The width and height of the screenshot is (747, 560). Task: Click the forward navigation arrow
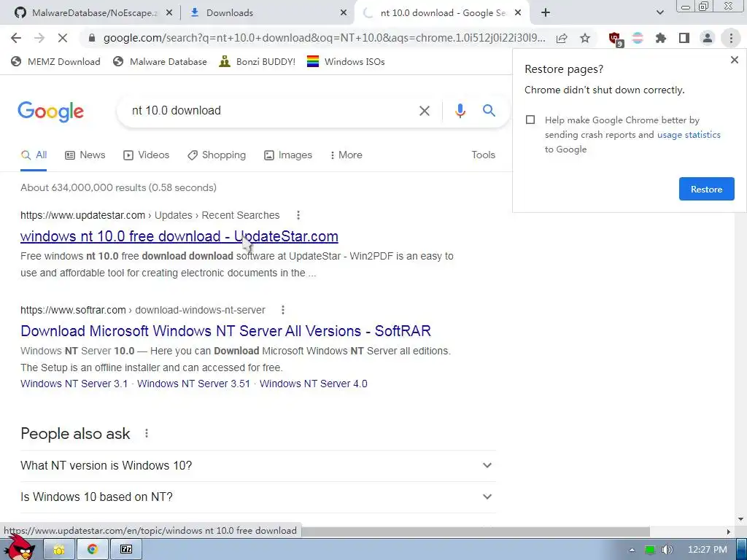[39, 38]
